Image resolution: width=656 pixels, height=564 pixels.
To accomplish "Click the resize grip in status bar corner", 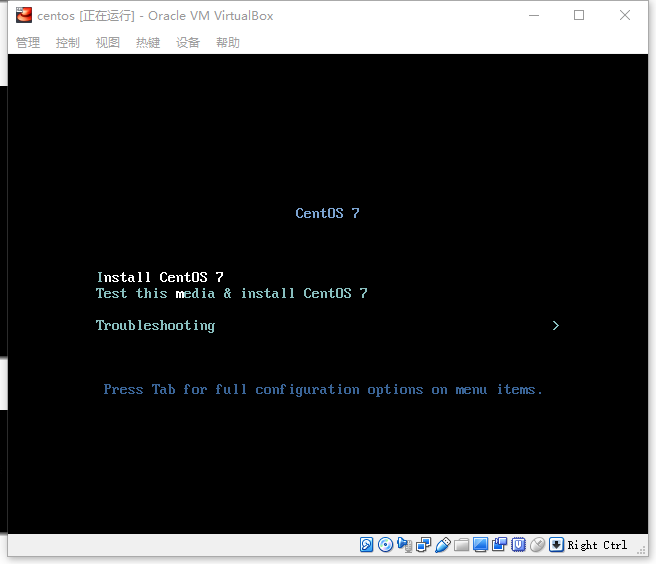I will click(x=641, y=550).
